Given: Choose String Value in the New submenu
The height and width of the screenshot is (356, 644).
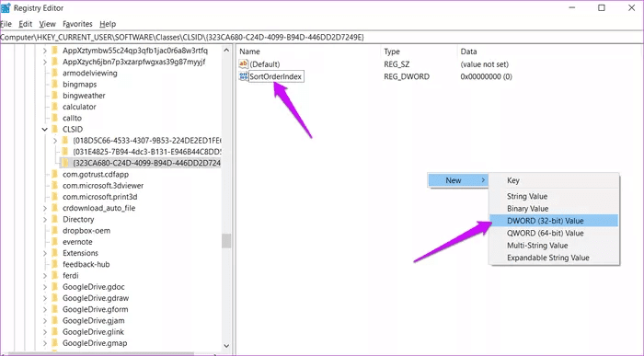Looking at the screenshot, I should tap(553, 196).
